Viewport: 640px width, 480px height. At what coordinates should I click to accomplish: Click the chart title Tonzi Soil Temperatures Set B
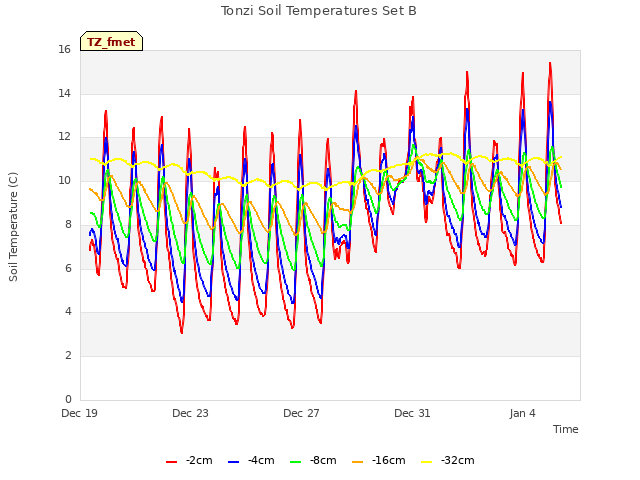click(319, 11)
